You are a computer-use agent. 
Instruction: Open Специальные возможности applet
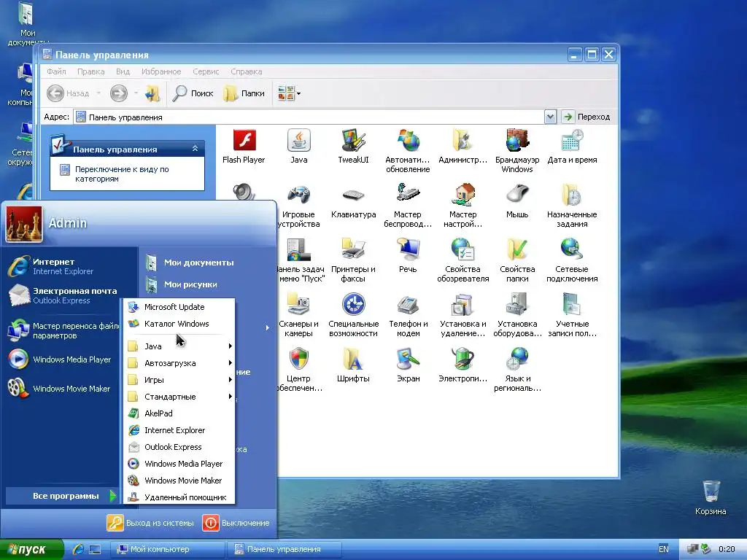tap(354, 315)
